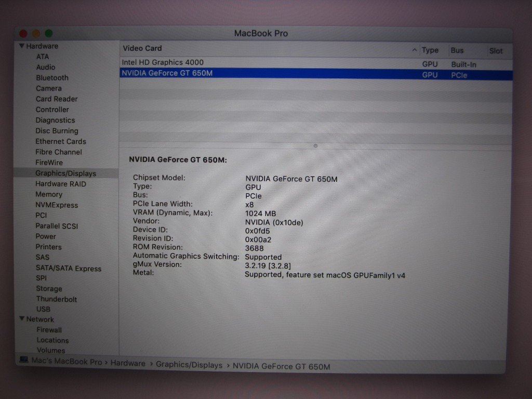Click the gMux Version value
The height and width of the screenshot is (399, 532).
268,265
